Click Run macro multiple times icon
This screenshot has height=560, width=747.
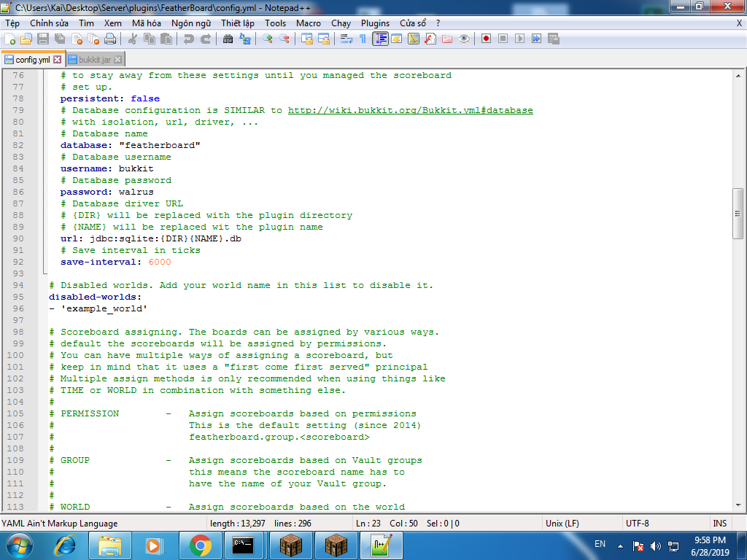coord(536,39)
